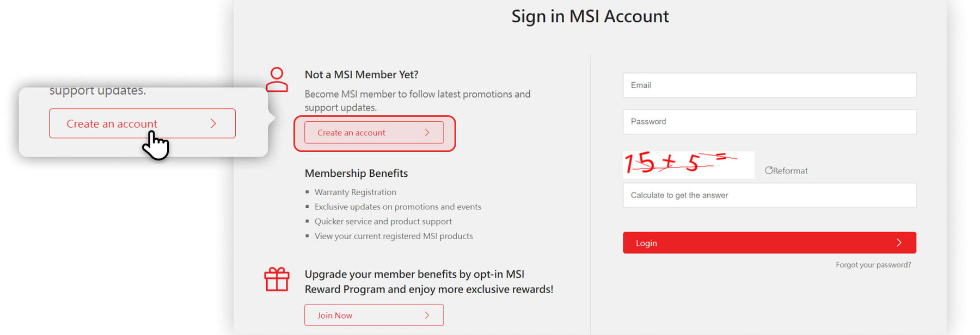The height and width of the screenshot is (335, 980).
Task: Click the 15 + 5 captcha image
Action: point(688,164)
